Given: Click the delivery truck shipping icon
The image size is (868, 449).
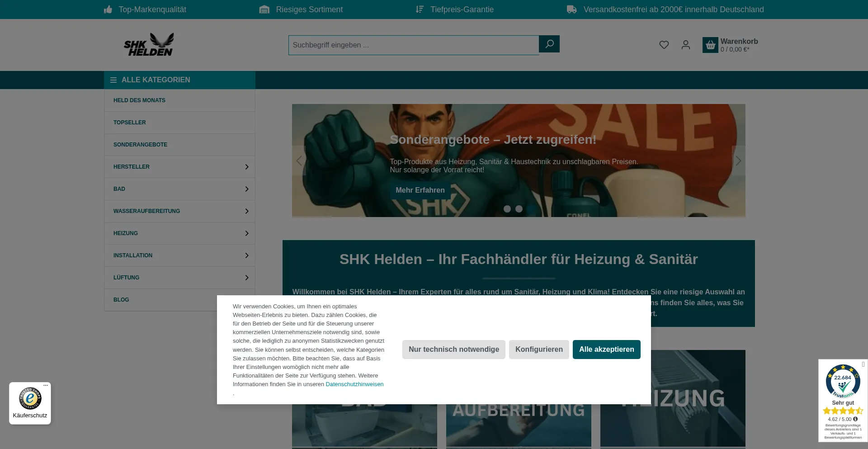Looking at the screenshot, I should coord(572,9).
